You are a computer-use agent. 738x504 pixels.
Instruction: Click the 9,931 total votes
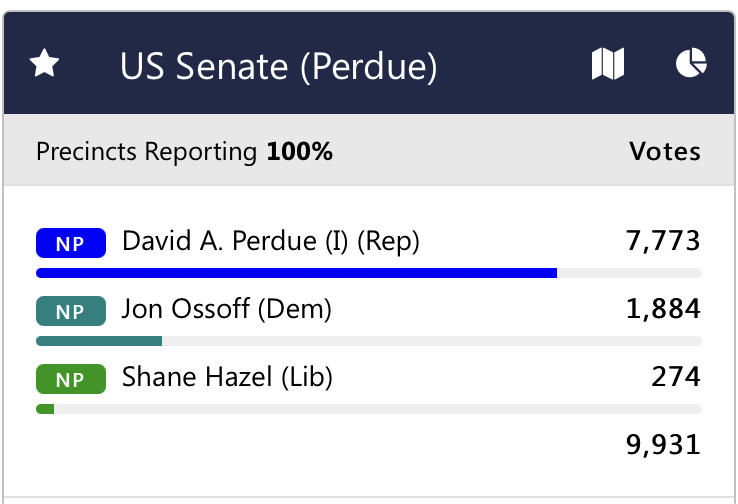pyautogui.click(x=663, y=445)
